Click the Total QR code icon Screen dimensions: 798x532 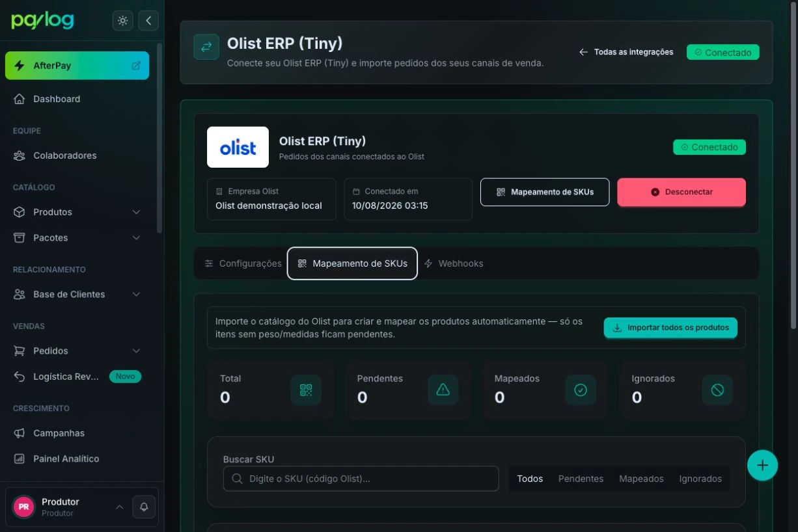tap(306, 390)
